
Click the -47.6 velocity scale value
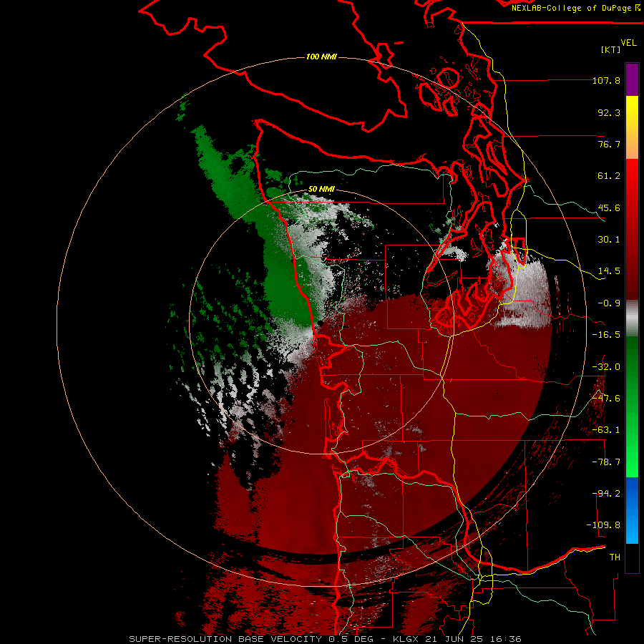606,399
